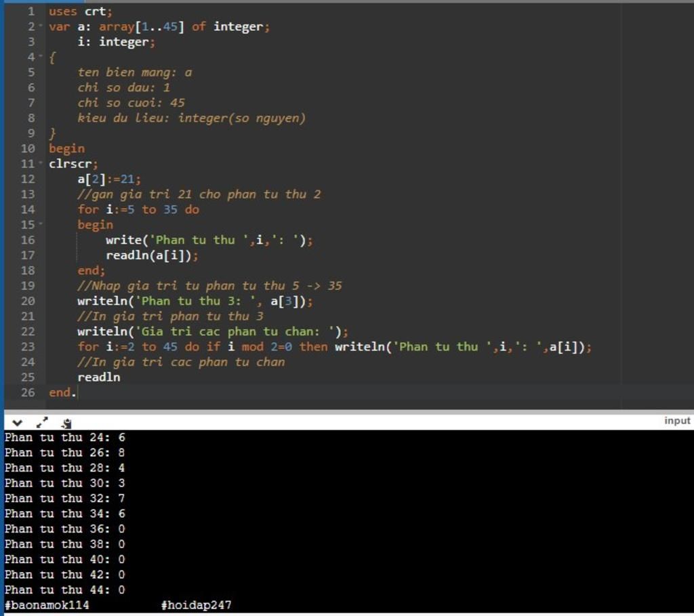Click console output 'Phan tu thu 28: 4'
The image size is (694, 616).
coord(65,468)
